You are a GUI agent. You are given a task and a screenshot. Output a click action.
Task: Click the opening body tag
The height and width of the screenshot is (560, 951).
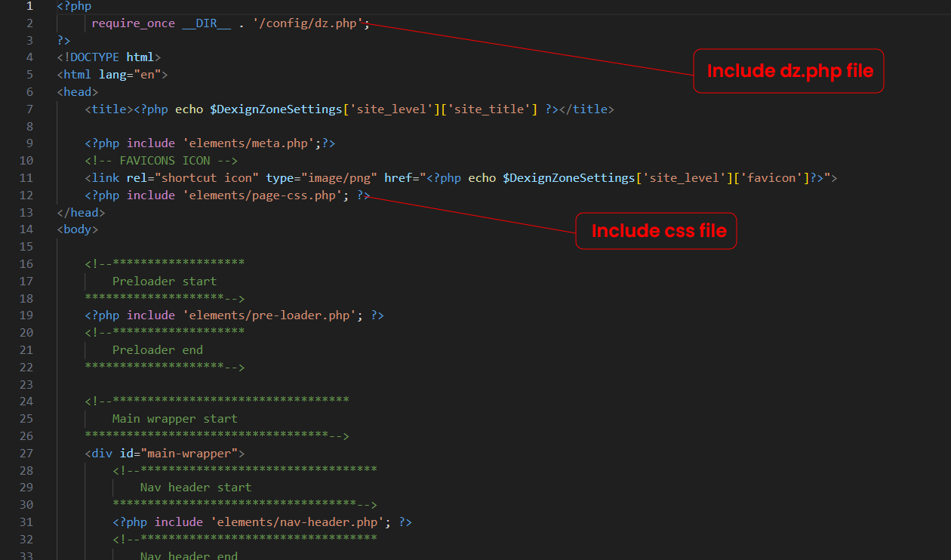tap(77, 229)
